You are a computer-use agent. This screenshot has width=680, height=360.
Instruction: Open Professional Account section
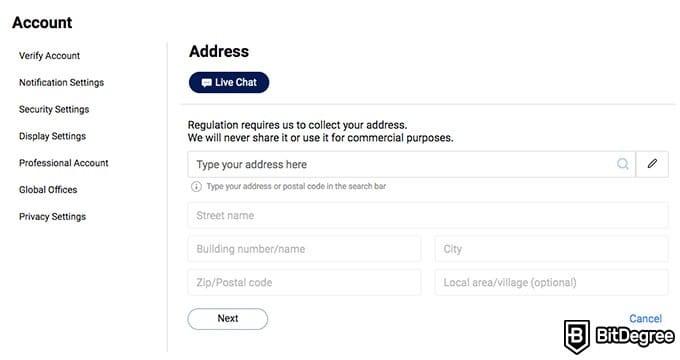64,163
